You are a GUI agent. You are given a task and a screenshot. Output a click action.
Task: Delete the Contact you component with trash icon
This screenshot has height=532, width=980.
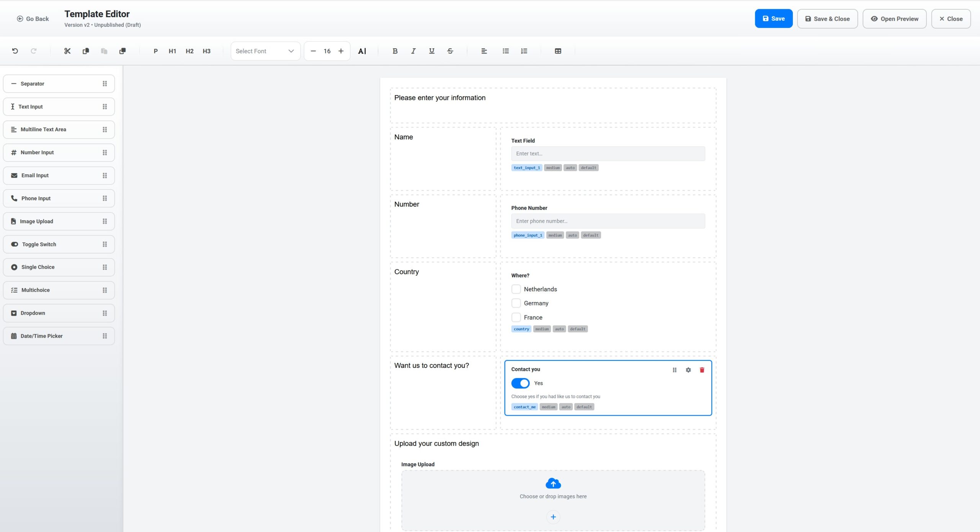[702, 370]
